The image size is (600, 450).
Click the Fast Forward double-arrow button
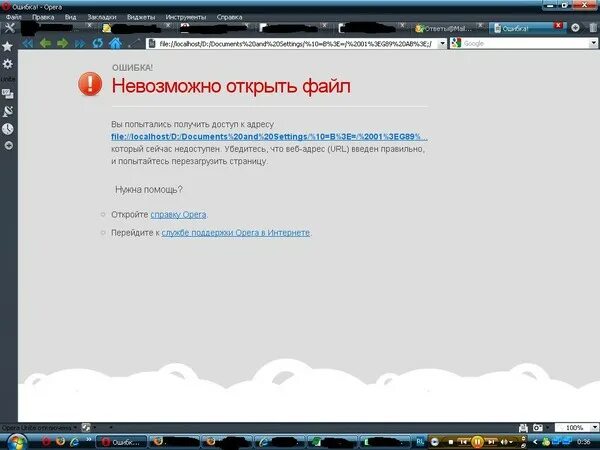(x=80, y=43)
